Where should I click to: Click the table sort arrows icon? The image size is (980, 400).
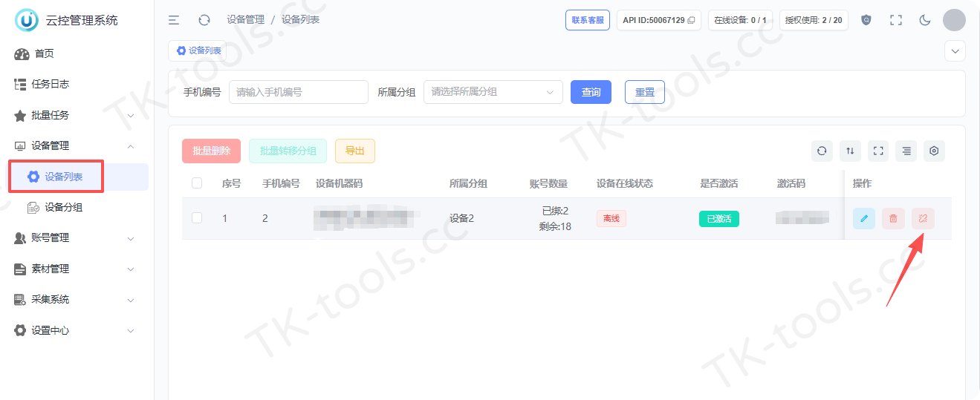tap(850, 151)
